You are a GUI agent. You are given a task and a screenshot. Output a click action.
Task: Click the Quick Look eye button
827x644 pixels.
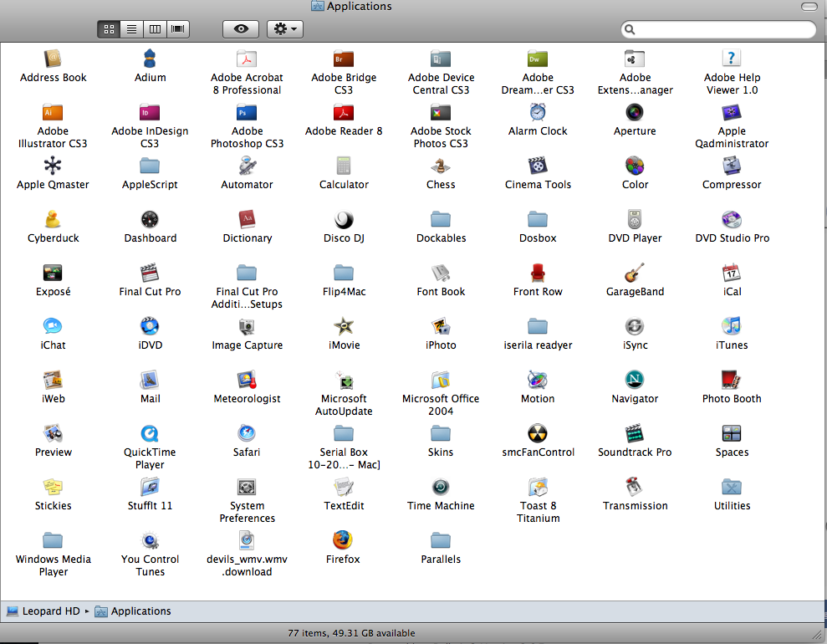(241, 29)
